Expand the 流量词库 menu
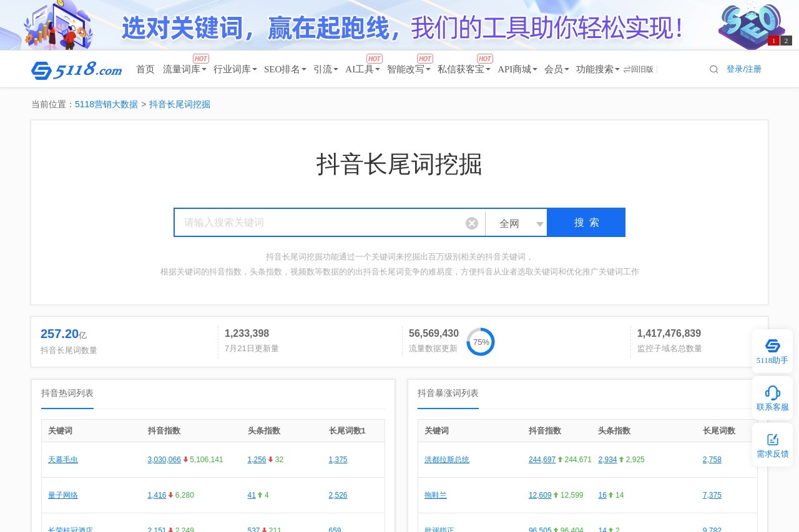 (184, 69)
